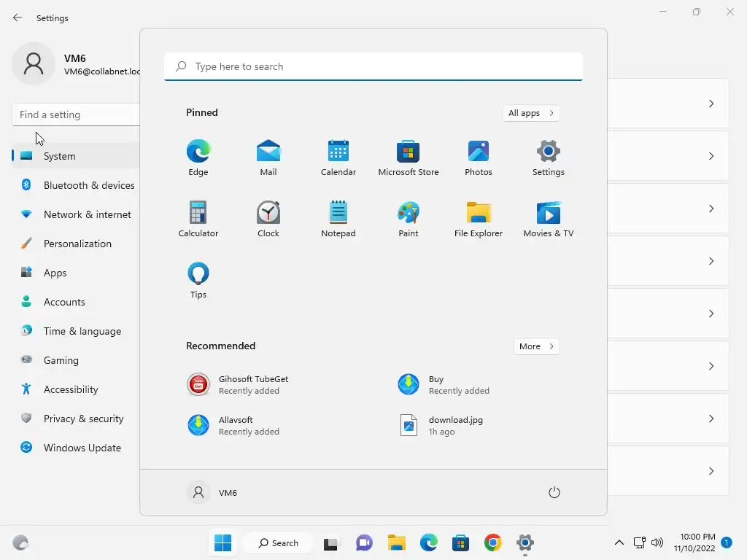This screenshot has height=560, width=747.
Task: Focus the Type here to search box
Action: point(373,66)
